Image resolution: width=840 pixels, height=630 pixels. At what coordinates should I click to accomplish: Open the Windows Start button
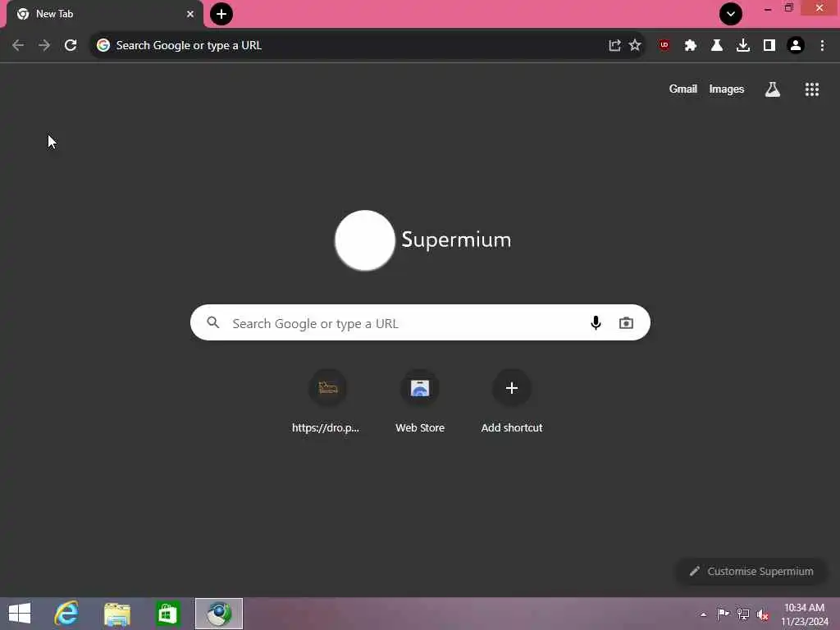tap(20, 614)
